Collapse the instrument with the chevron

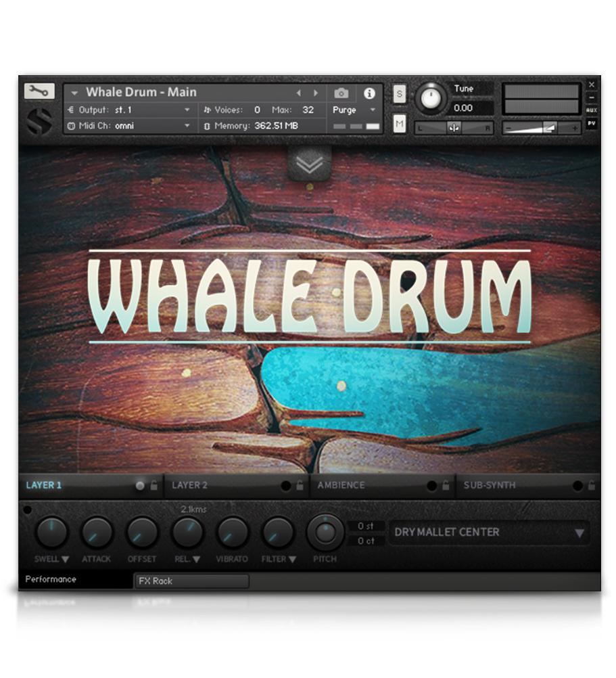311,164
